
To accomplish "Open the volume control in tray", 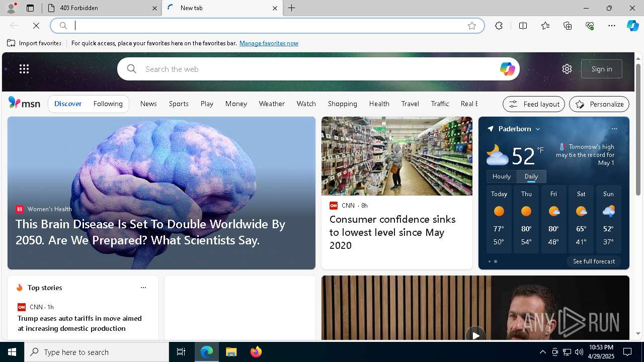I will pos(579,352).
